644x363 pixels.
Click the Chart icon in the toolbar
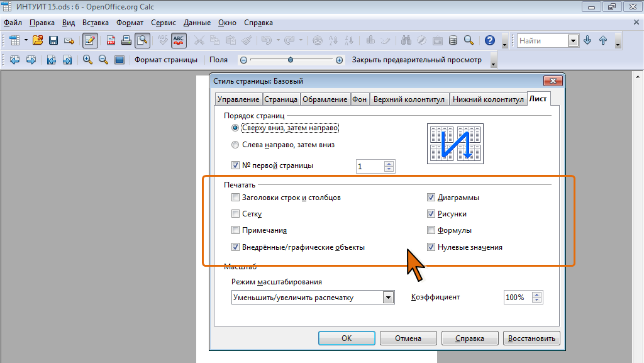point(370,40)
